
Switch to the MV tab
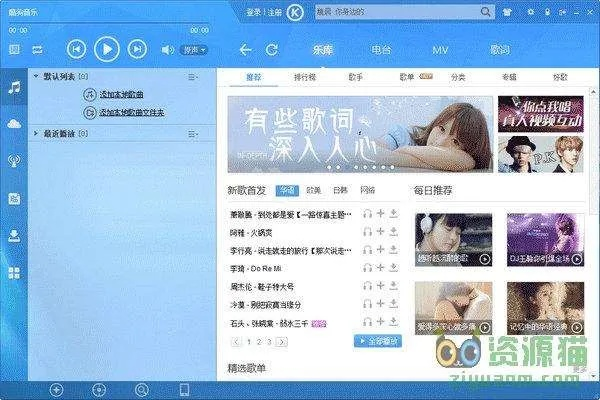[x=441, y=49]
